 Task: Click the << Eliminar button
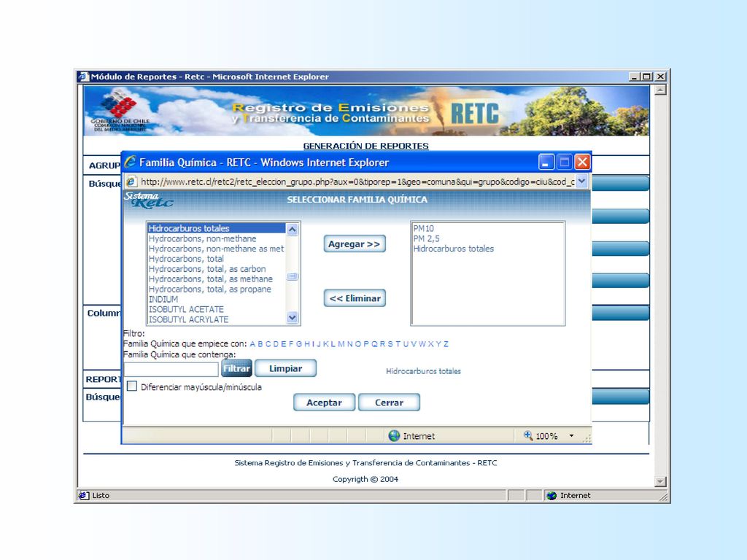coord(355,298)
